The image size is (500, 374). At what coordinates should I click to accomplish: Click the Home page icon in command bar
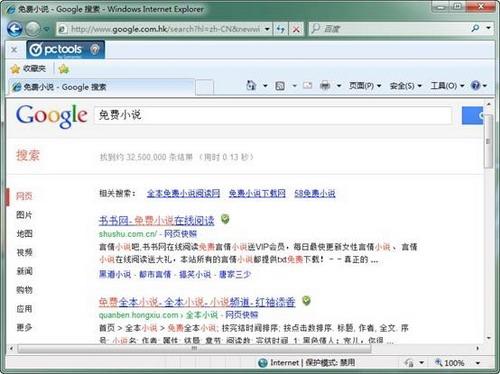pyautogui.click(x=251, y=86)
